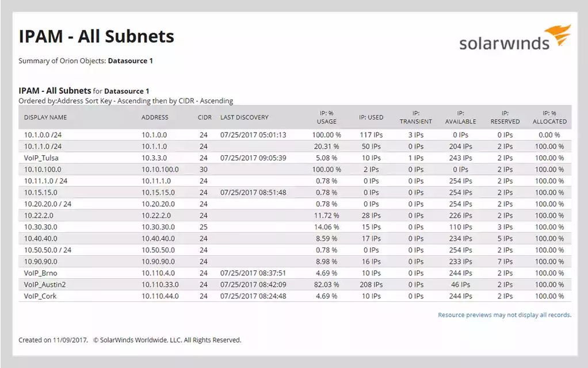
Task: Click the CIDR value 30
Action: tap(204, 170)
